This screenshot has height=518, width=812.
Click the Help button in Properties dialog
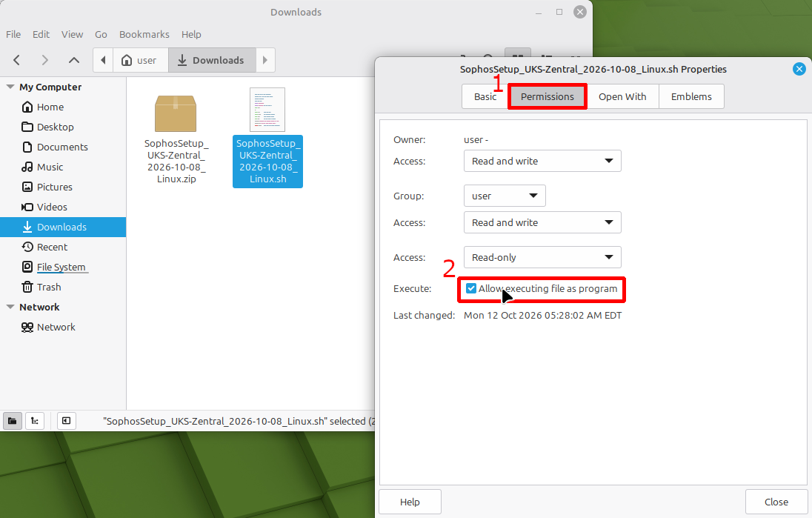click(410, 502)
